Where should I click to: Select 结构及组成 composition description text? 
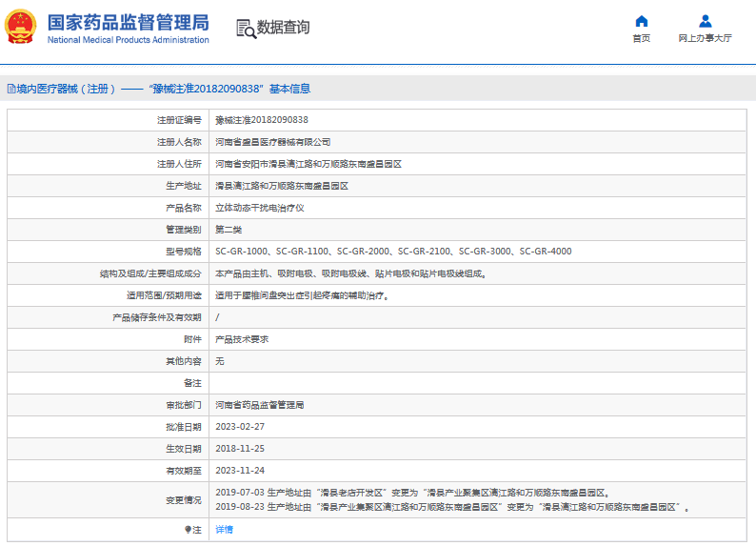351,273
